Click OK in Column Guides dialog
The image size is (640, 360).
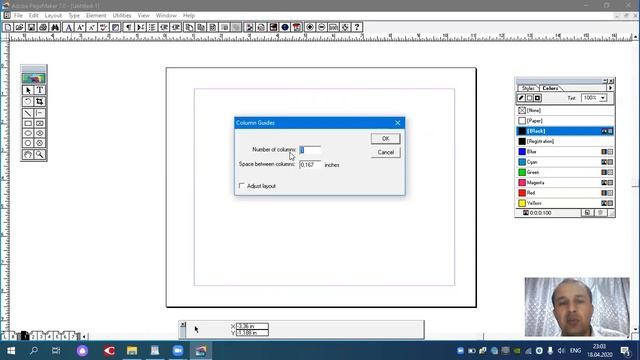pyautogui.click(x=386, y=139)
